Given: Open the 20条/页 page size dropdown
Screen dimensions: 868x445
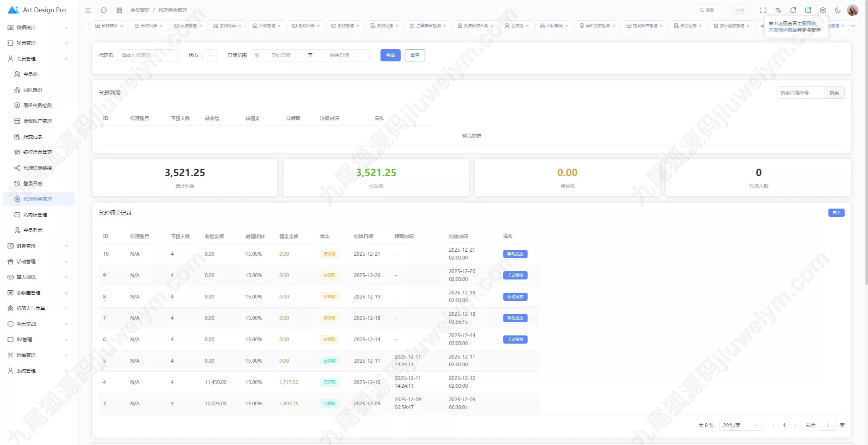Looking at the screenshot, I should (741, 425).
